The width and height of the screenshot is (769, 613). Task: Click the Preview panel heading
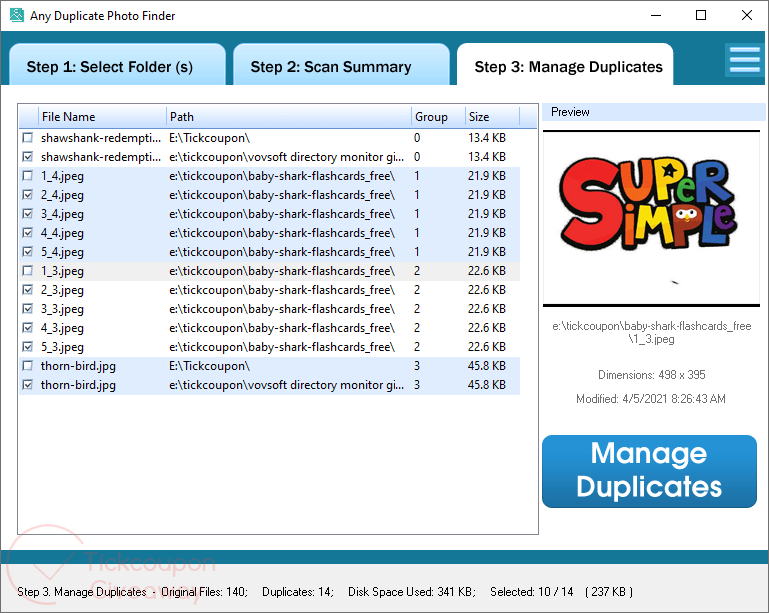570,112
